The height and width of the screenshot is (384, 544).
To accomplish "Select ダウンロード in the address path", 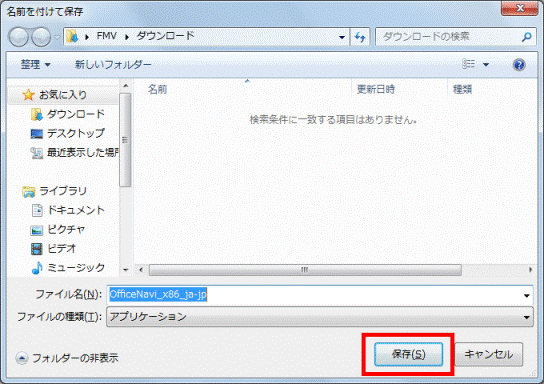I will point(165,36).
